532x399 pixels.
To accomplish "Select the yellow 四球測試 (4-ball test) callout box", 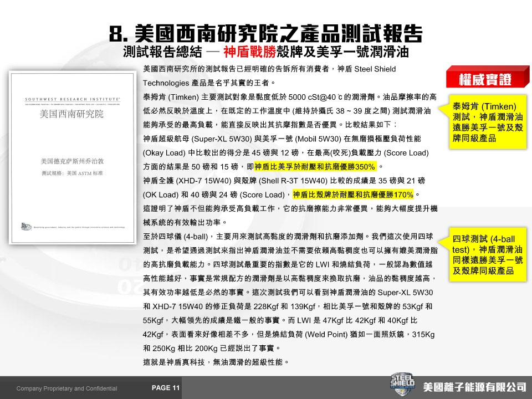I will click(x=488, y=255).
